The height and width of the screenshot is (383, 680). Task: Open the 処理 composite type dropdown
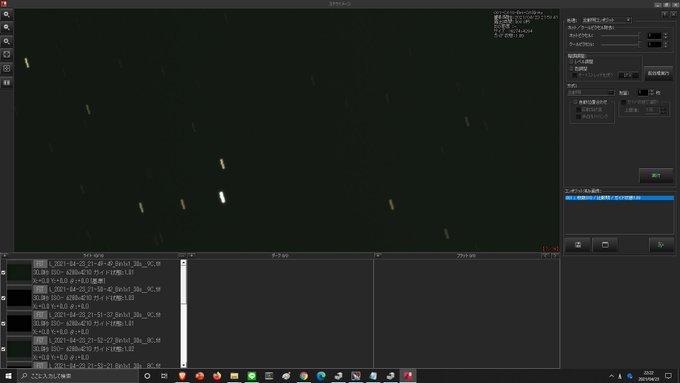point(606,20)
